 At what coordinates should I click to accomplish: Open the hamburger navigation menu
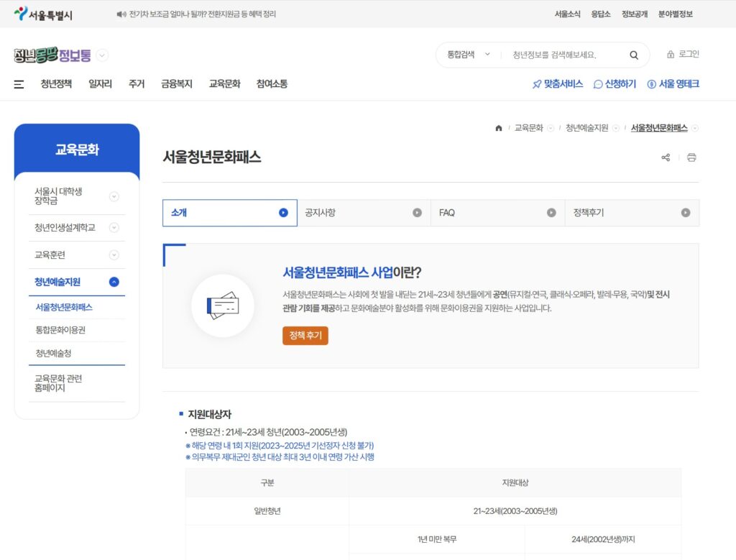(18, 84)
